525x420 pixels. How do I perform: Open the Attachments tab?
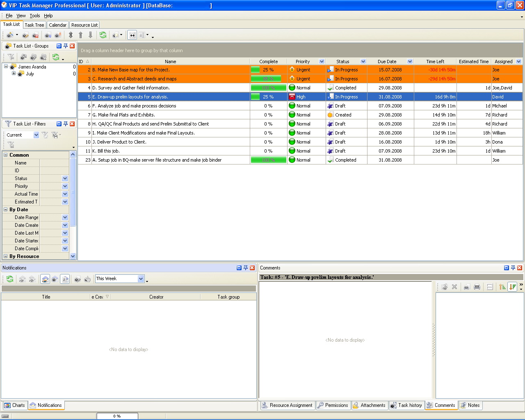(369, 405)
